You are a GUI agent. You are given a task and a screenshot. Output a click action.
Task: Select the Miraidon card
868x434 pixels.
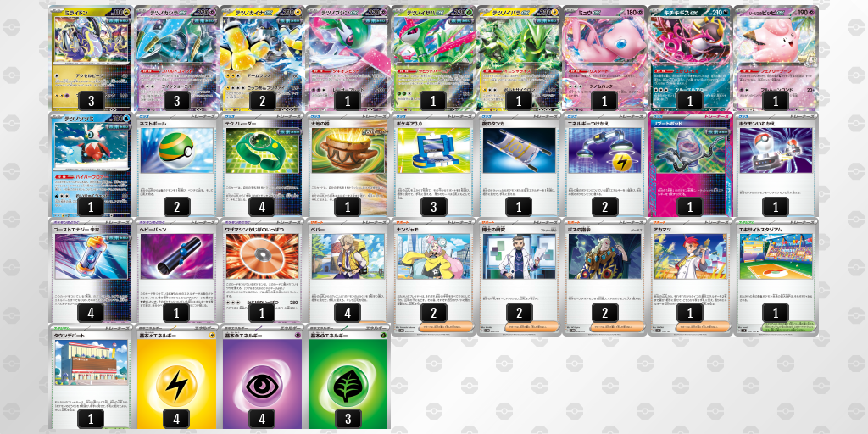pyautogui.click(x=91, y=58)
